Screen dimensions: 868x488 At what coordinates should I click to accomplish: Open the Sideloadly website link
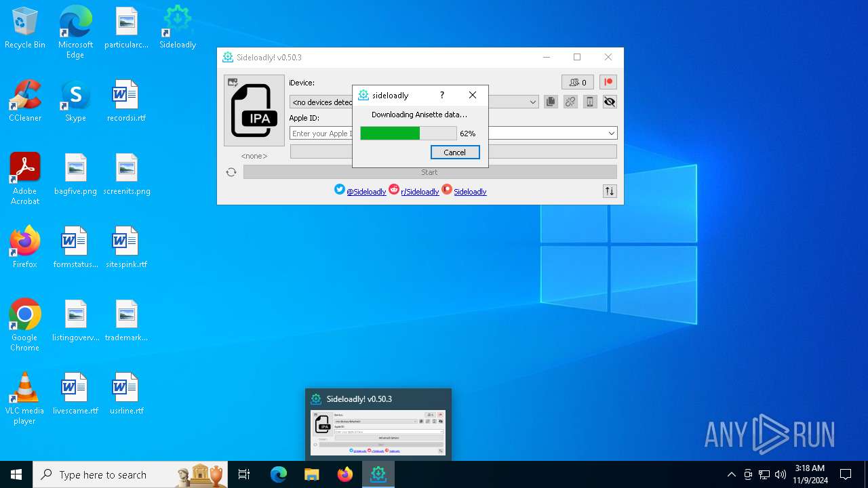coord(470,192)
